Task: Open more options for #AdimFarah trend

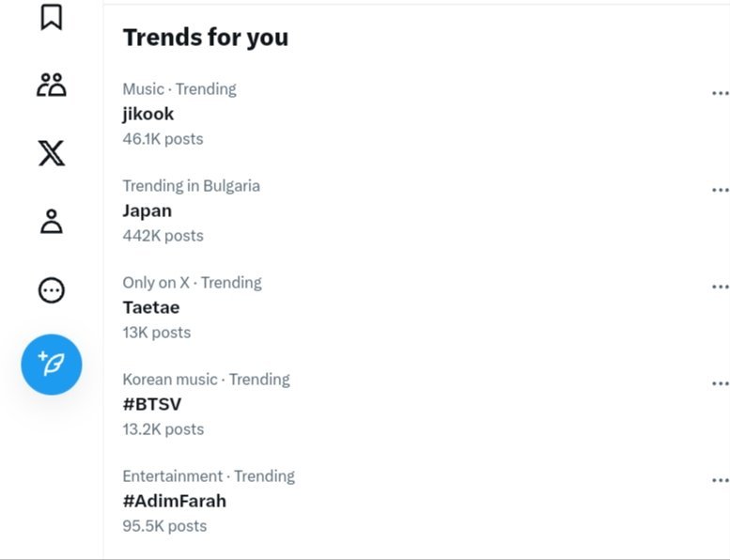Action: (x=720, y=480)
